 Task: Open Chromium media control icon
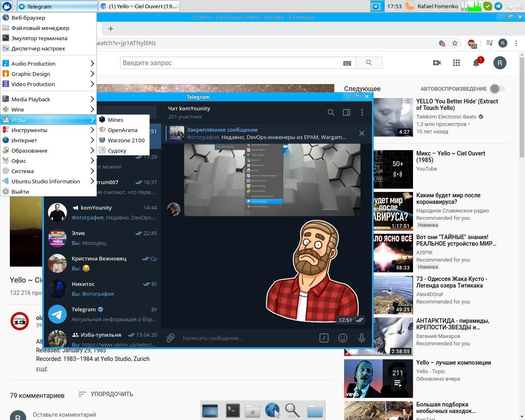click(489, 43)
